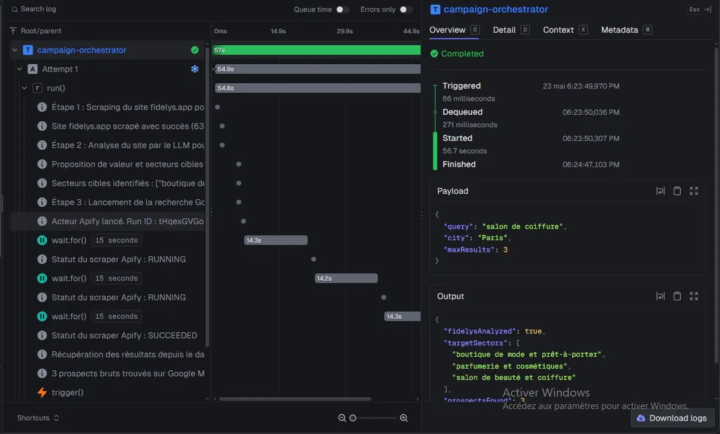This screenshot has width=720, height=434.
Task: Switch to the Context tab
Action: click(565, 30)
